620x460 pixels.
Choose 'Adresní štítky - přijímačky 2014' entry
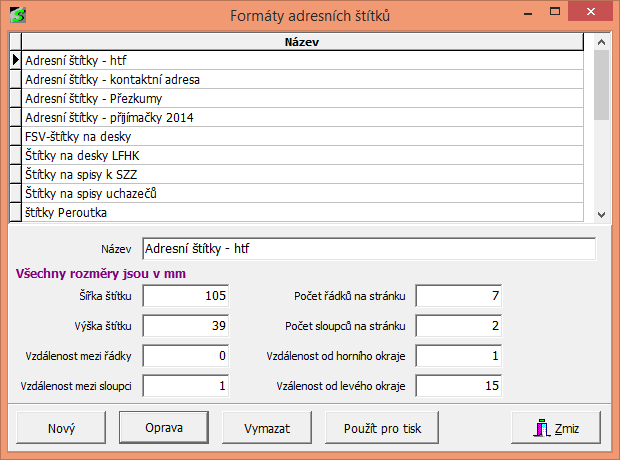(x=300, y=117)
